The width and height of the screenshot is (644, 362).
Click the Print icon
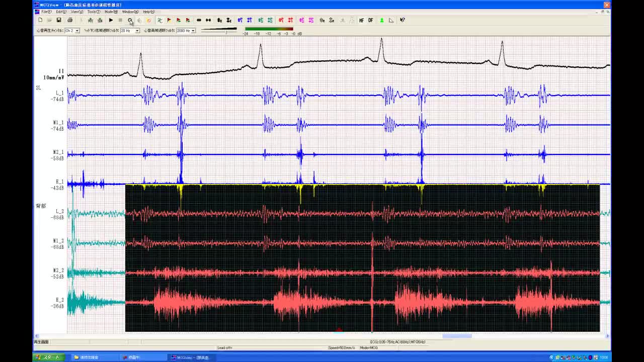(70, 20)
